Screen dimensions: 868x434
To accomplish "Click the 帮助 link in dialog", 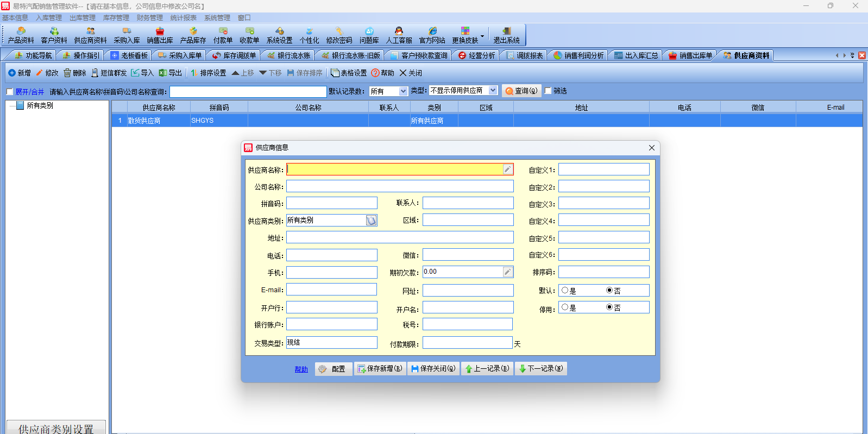I will point(301,369).
